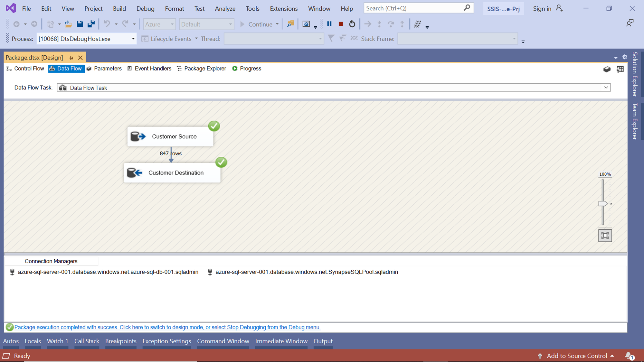Click the azure-sql-db-001 connection manager

(108, 272)
